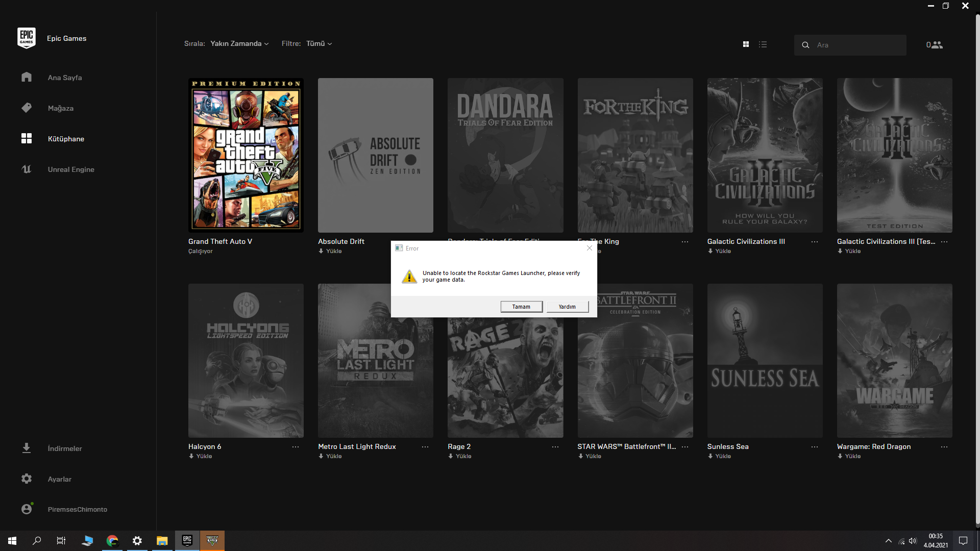Open the friends list icon
Viewport: 980px width, 551px height.
935,45
